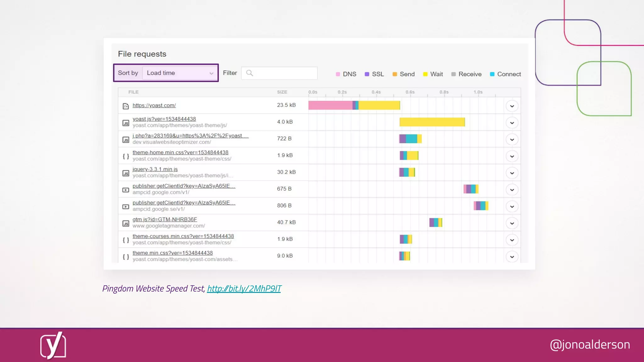
Task: Expand the jquery-3.3.1.min.js request details
Action: pyautogui.click(x=512, y=173)
